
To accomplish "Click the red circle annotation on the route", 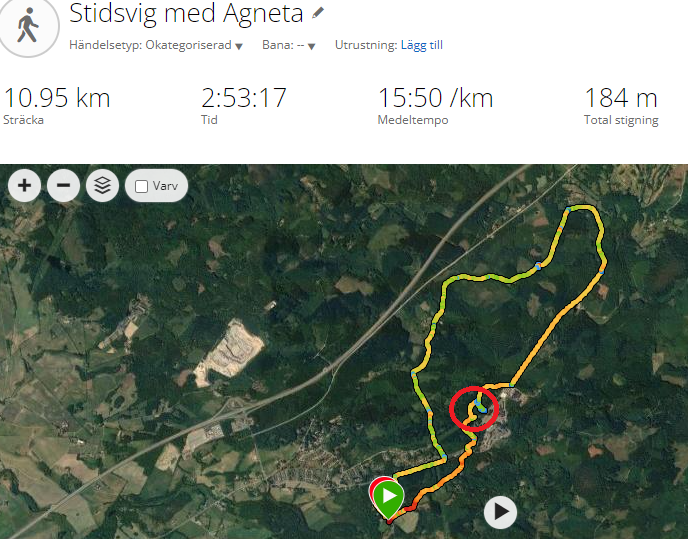I will pyautogui.click(x=474, y=409).
